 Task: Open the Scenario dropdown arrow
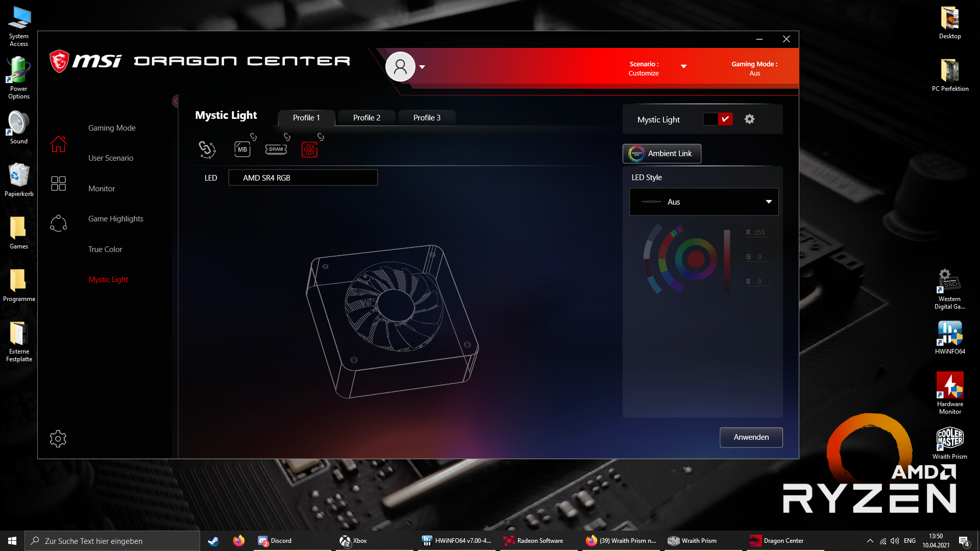point(683,66)
